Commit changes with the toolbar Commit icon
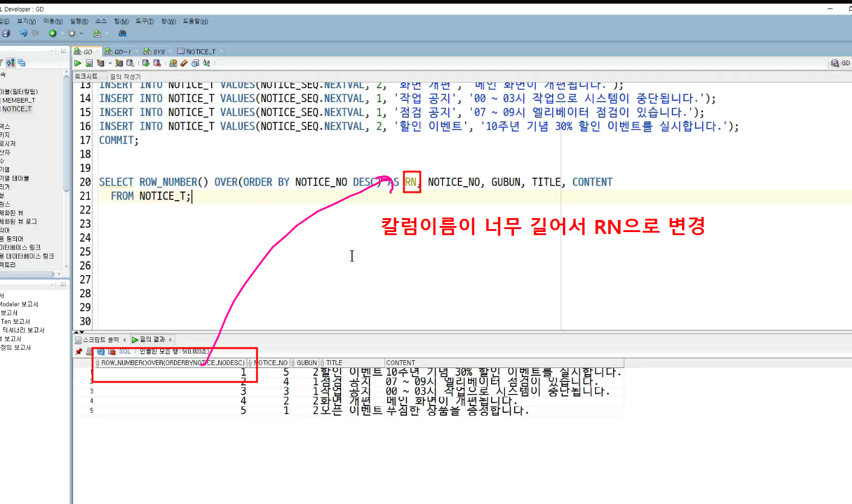 pyautogui.click(x=146, y=63)
